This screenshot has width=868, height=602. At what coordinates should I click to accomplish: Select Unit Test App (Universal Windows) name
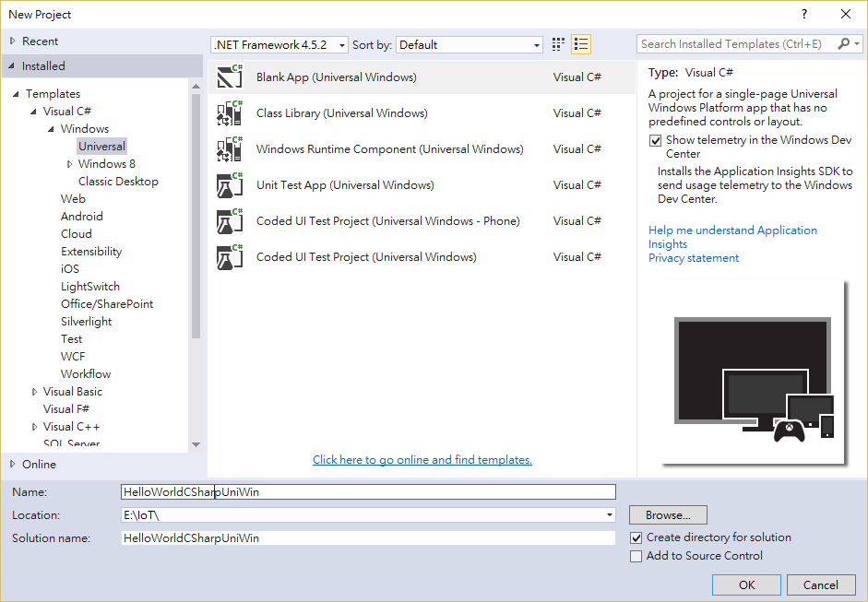pyautogui.click(x=345, y=184)
